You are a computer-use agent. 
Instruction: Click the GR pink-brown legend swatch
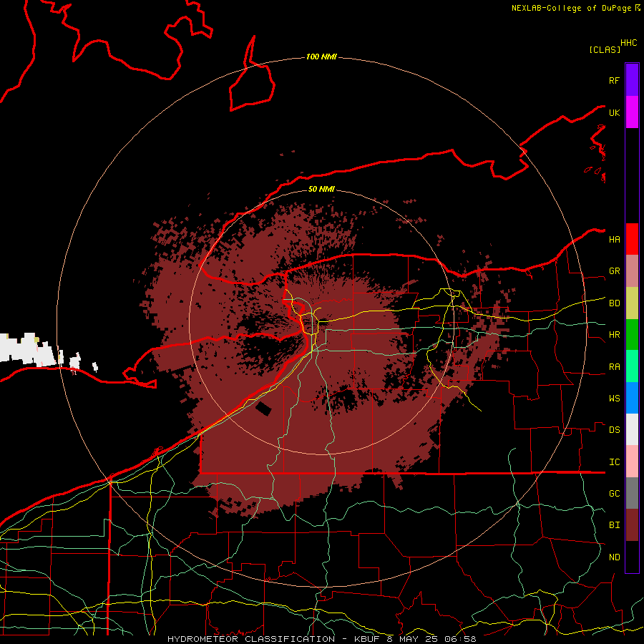[632, 271]
